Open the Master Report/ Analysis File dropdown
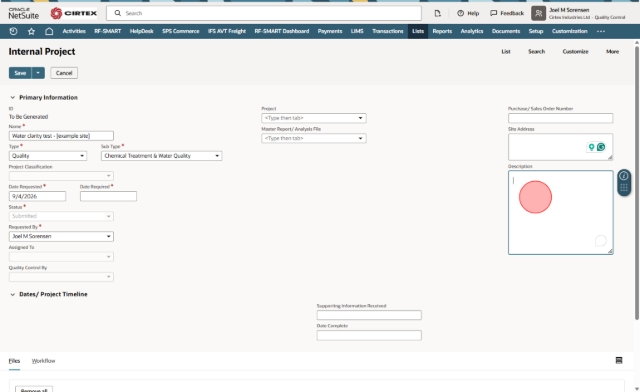This screenshot has width=640, height=392. (x=314, y=138)
